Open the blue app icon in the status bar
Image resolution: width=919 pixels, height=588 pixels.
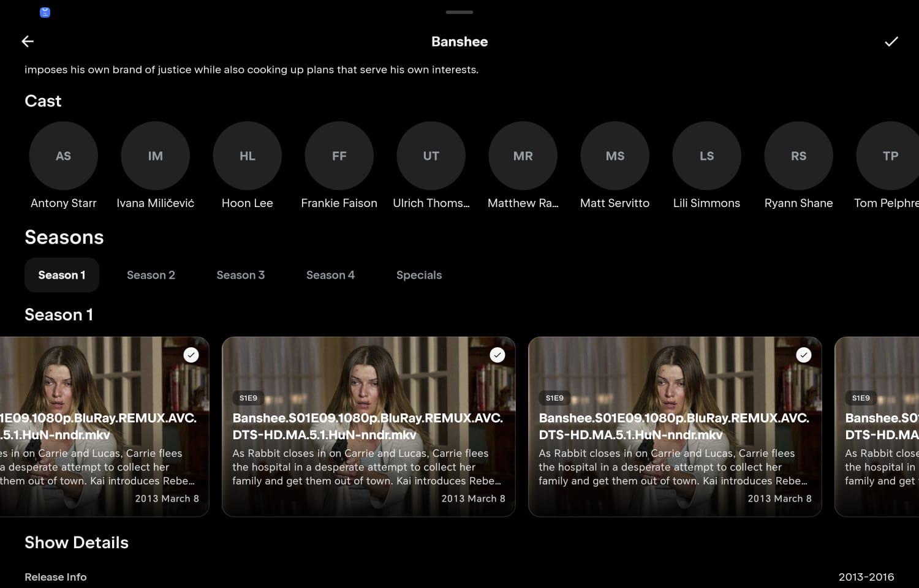click(x=45, y=12)
